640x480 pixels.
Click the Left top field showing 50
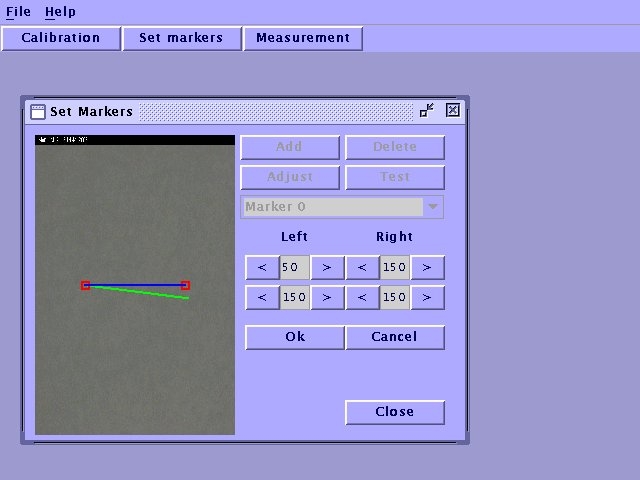[295, 268]
